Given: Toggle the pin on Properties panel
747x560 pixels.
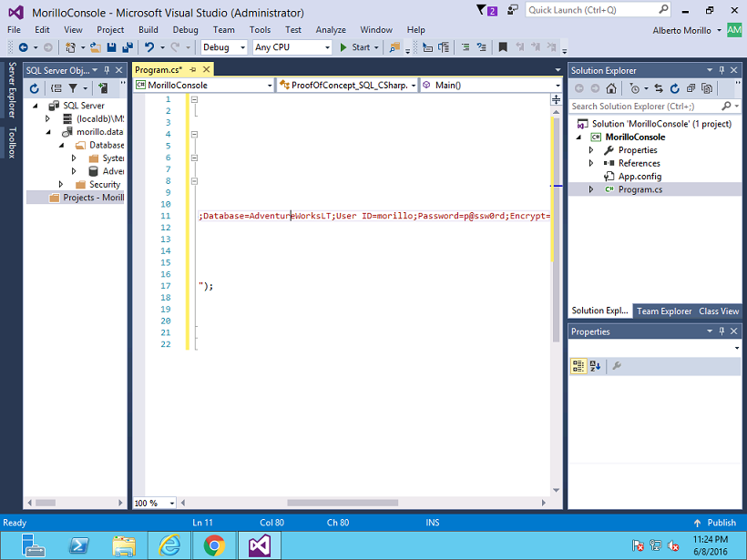Looking at the screenshot, I should click(x=721, y=331).
